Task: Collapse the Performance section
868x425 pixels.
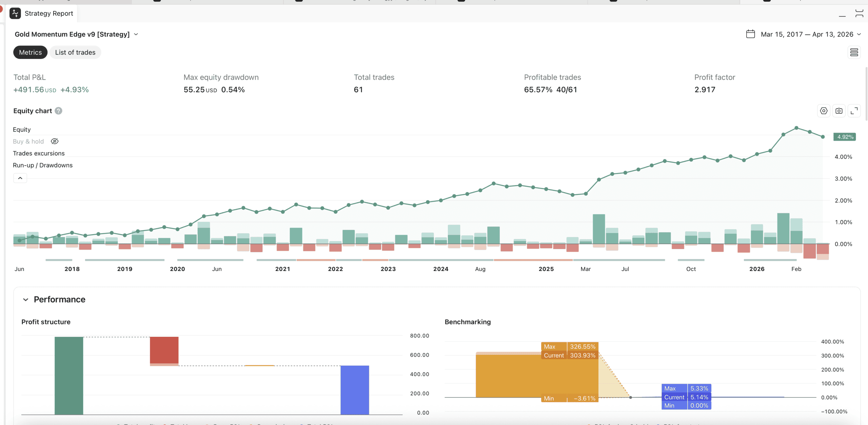Action: coord(26,299)
